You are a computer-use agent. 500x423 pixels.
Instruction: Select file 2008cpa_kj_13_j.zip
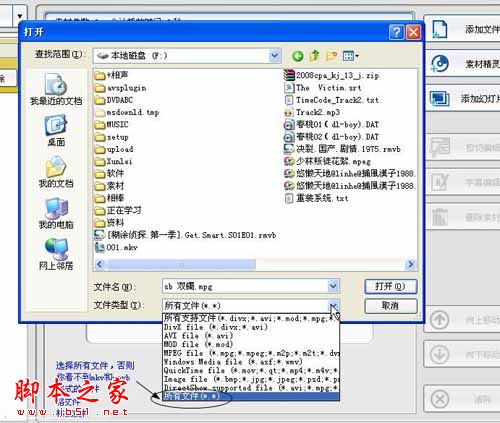pos(332,76)
